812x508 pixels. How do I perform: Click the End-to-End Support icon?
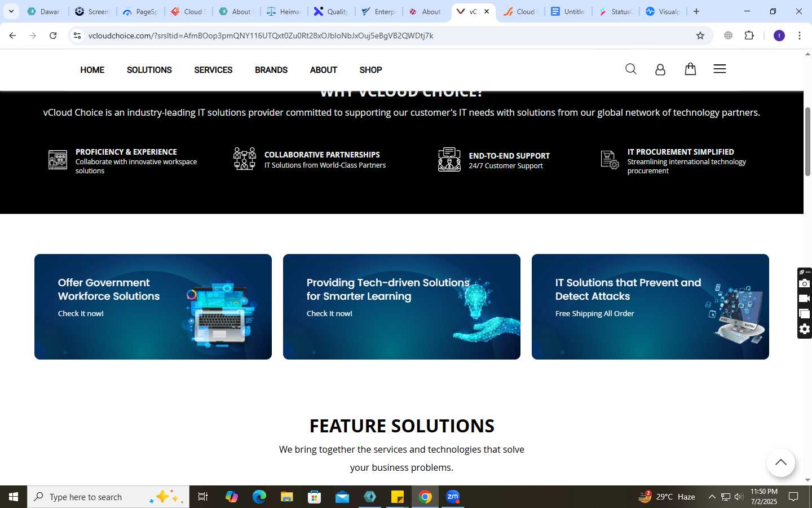(449, 159)
